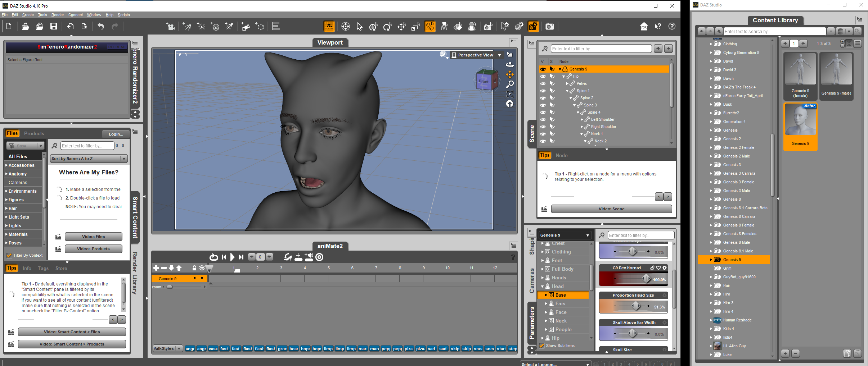Viewport: 868px width, 366px height.
Task: Click the Save file icon in toolbar
Action: [x=54, y=26]
